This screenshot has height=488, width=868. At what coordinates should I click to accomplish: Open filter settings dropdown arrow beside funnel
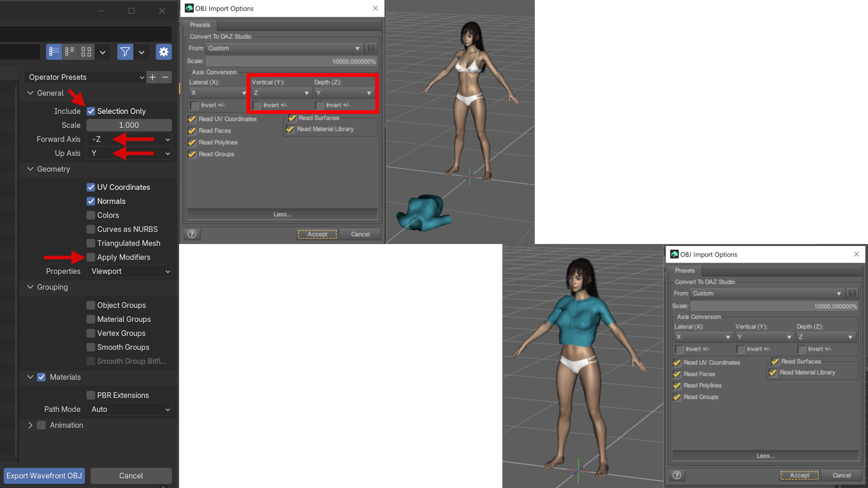click(142, 52)
